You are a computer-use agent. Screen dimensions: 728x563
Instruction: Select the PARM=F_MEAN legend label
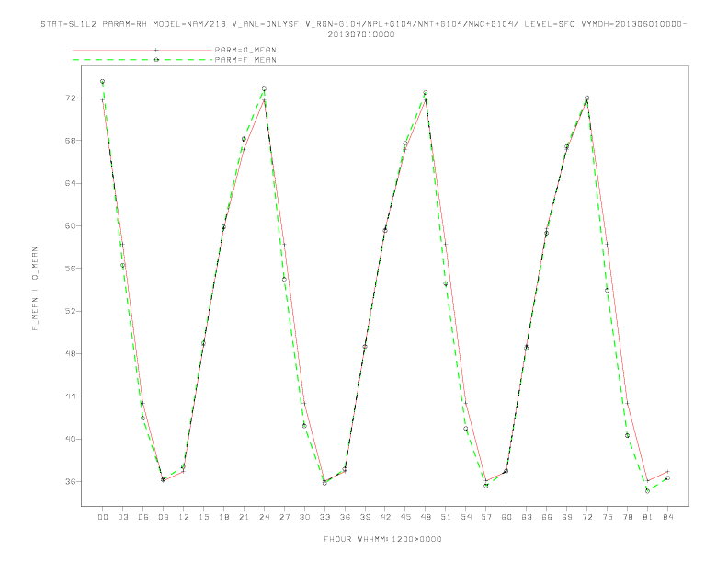(245, 60)
